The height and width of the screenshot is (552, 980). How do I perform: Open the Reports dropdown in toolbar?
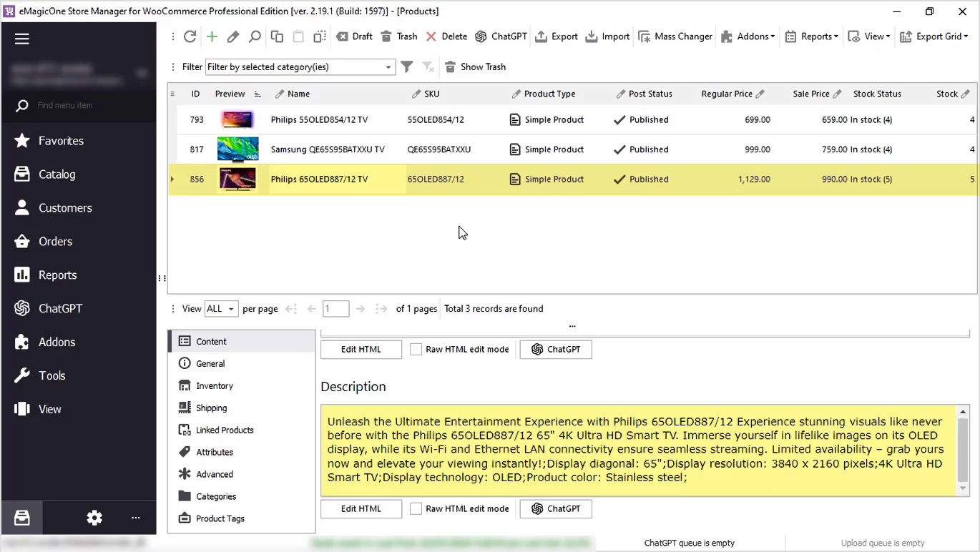[810, 36]
